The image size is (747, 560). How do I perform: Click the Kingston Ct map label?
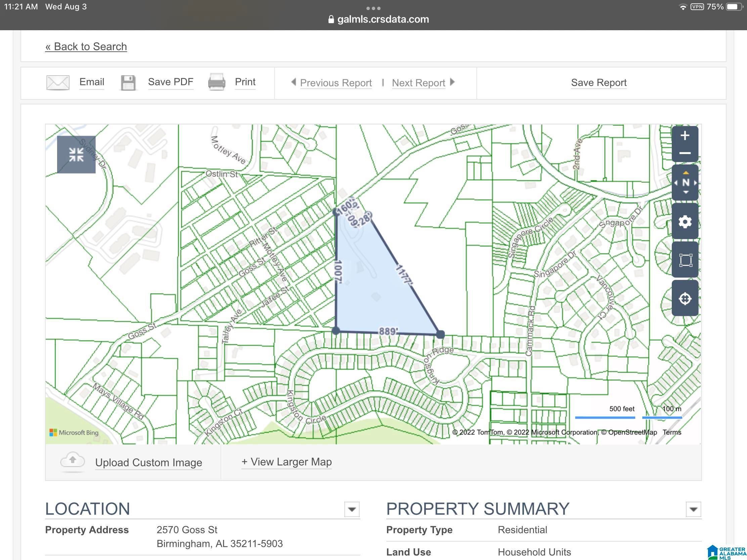coord(224,422)
